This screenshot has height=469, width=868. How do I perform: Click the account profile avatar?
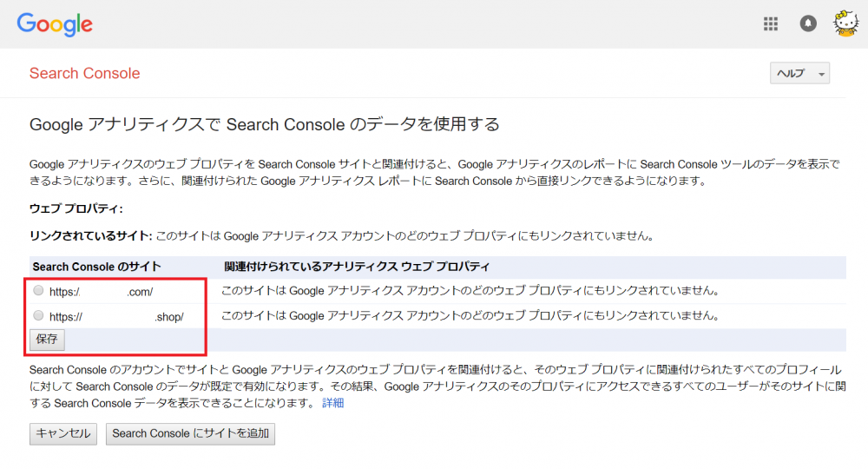[x=845, y=23]
